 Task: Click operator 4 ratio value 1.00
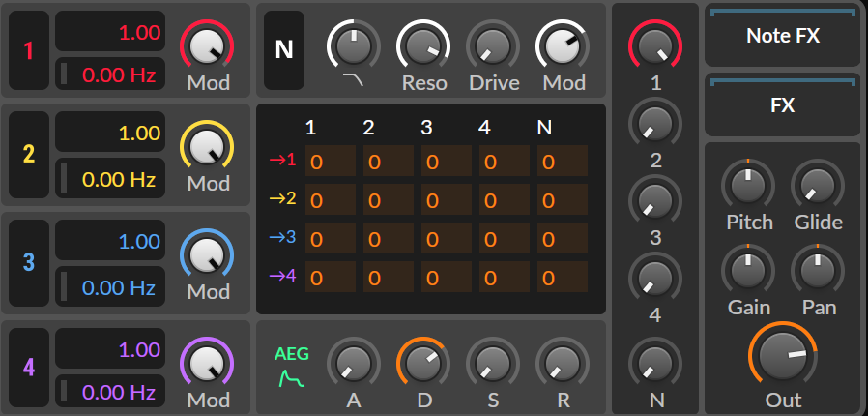(x=110, y=349)
